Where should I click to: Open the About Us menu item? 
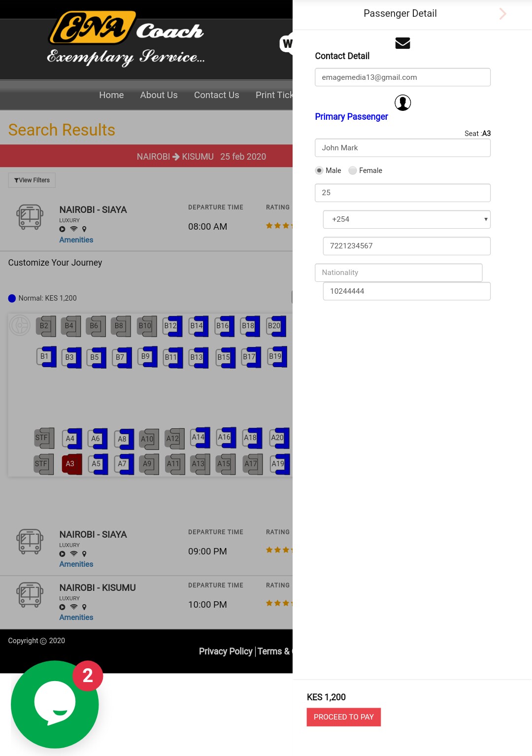[159, 95]
